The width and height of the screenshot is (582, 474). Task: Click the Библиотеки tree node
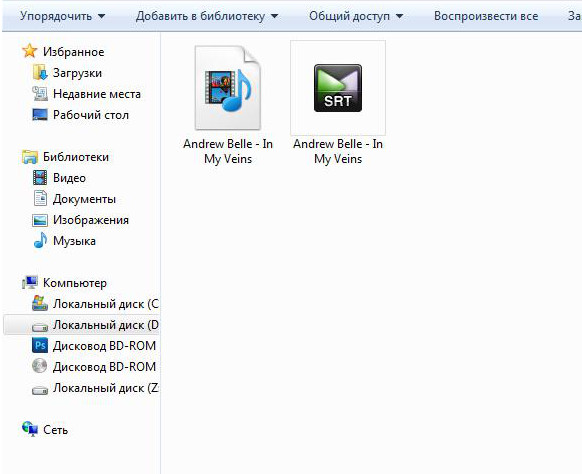(x=76, y=157)
